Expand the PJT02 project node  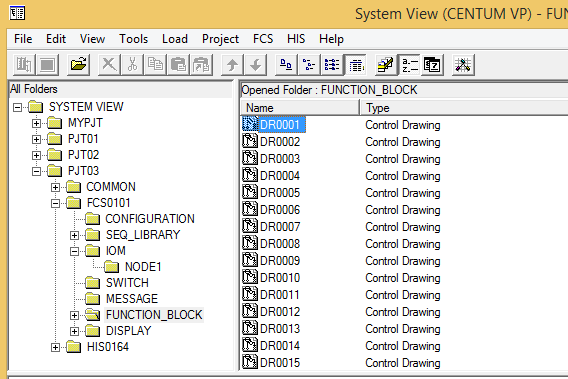[36, 155]
